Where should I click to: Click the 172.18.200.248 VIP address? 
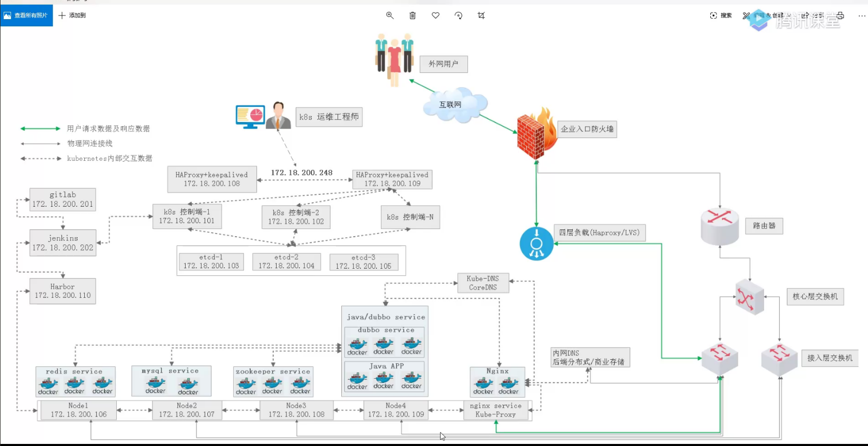(302, 173)
